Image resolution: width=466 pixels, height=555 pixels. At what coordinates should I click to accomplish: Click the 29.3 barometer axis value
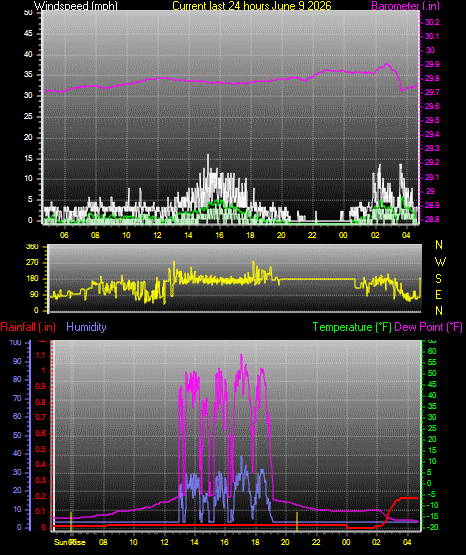[432, 148]
